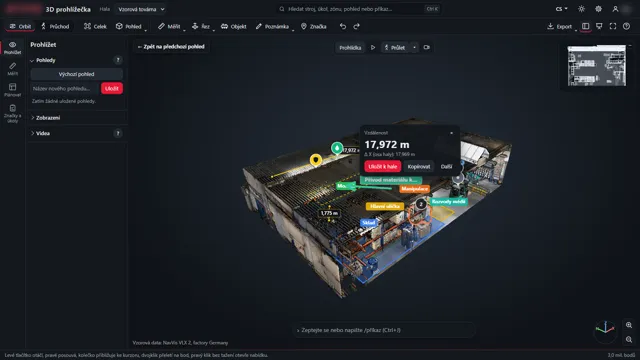This screenshot has height=360, width=640.
Task: Open the help icon in toolbar
Action: pos(627,27)
